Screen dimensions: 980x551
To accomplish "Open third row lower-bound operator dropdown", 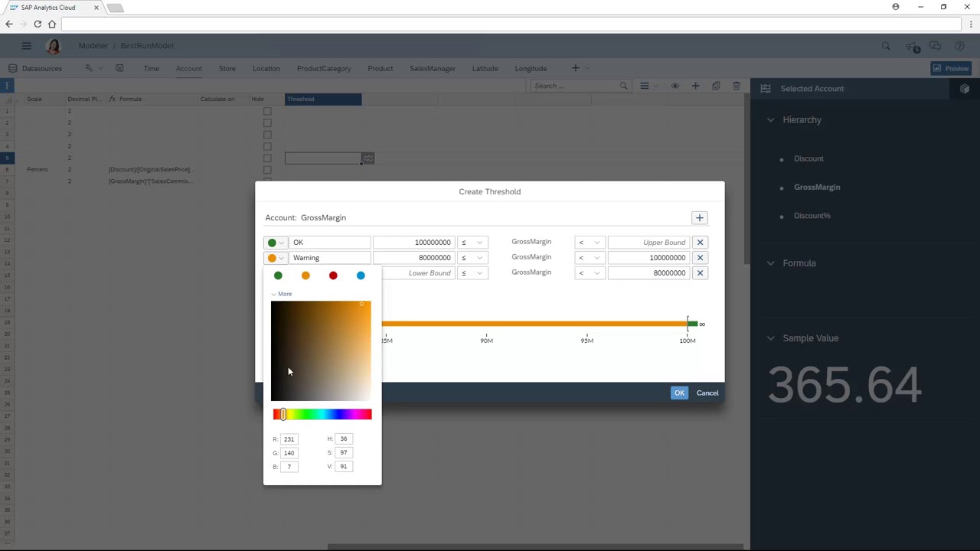I will click(472, 273).
